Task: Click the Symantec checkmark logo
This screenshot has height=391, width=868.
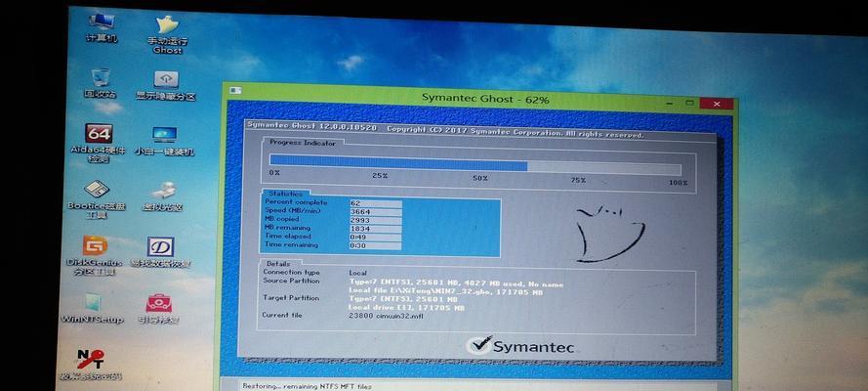Action: point(478,344)
